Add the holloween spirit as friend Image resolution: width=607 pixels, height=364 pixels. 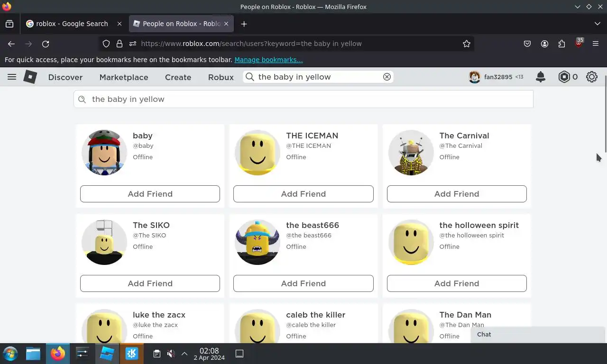coord(457,283)
